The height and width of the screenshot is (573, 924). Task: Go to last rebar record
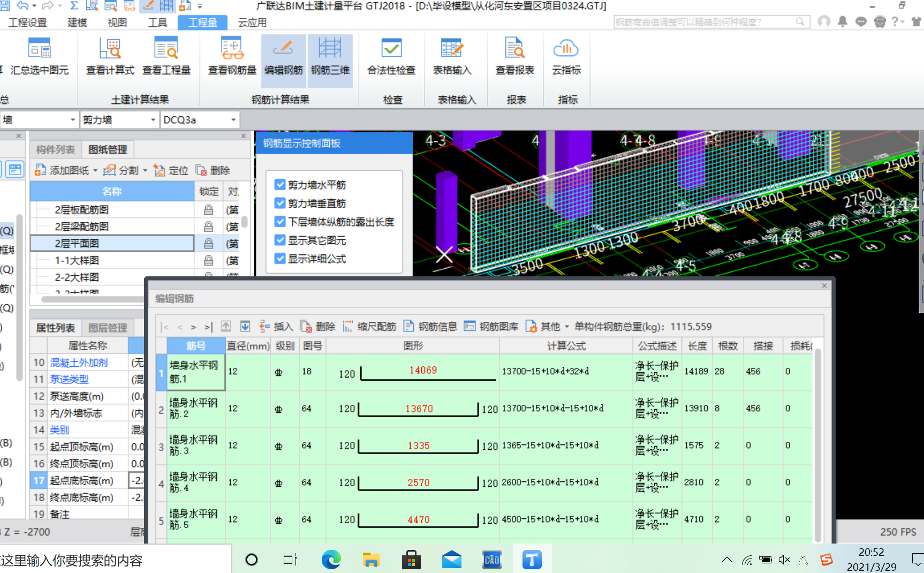pos(208,327)
